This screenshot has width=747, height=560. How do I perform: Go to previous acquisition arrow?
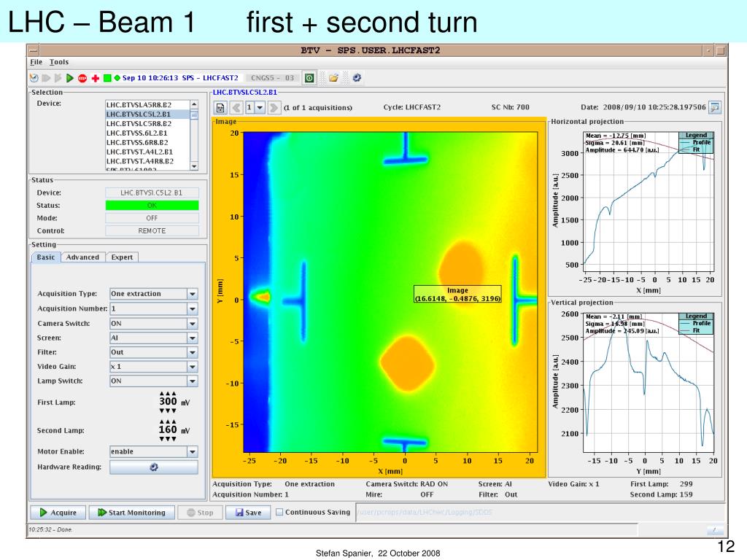[236, 108]
